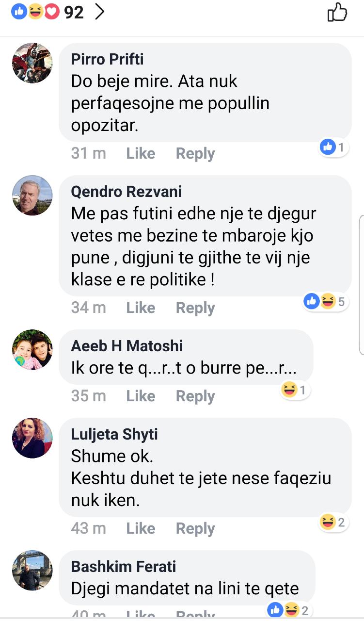This screenshot has height=621, width=364.
Task: Reply to Qendro Rezvani's comment
Action: 195,308
